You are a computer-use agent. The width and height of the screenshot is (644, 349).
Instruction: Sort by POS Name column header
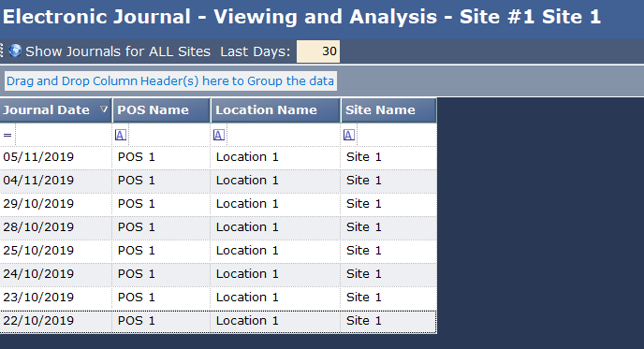(x=161, y=110)
